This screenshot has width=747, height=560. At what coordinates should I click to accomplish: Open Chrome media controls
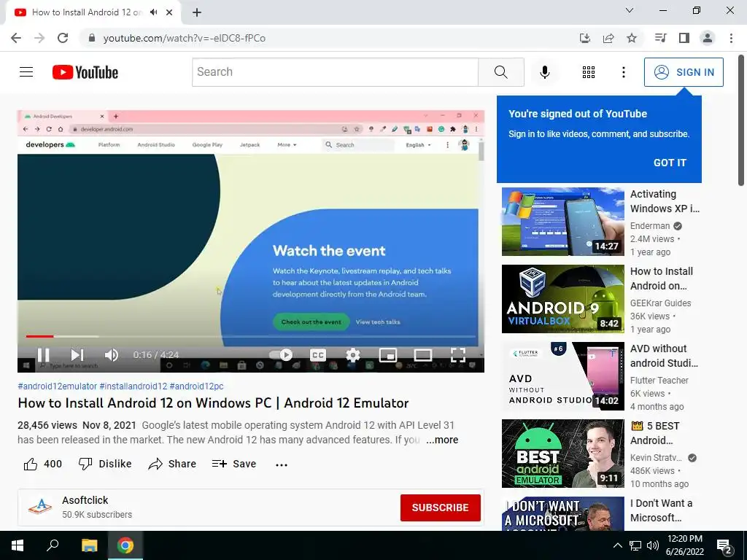click(x=660, y=38)
